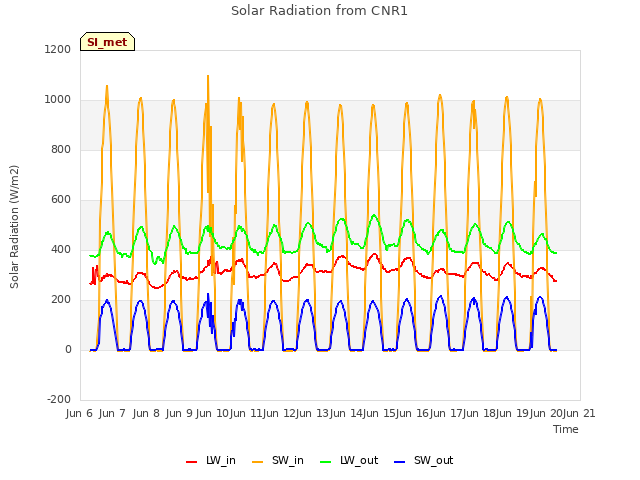Click the red LW_in legend swatch
640x480 pixels.
pyautogui.click(x=191, y=462)
